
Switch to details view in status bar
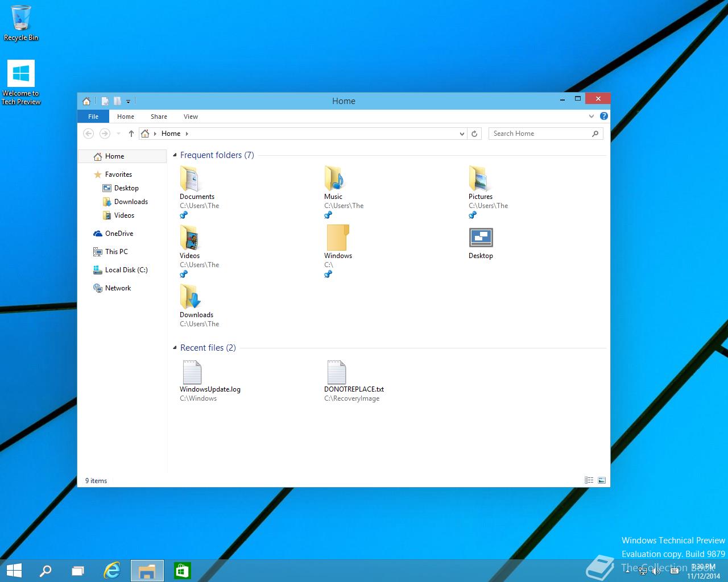pos(589,480)
